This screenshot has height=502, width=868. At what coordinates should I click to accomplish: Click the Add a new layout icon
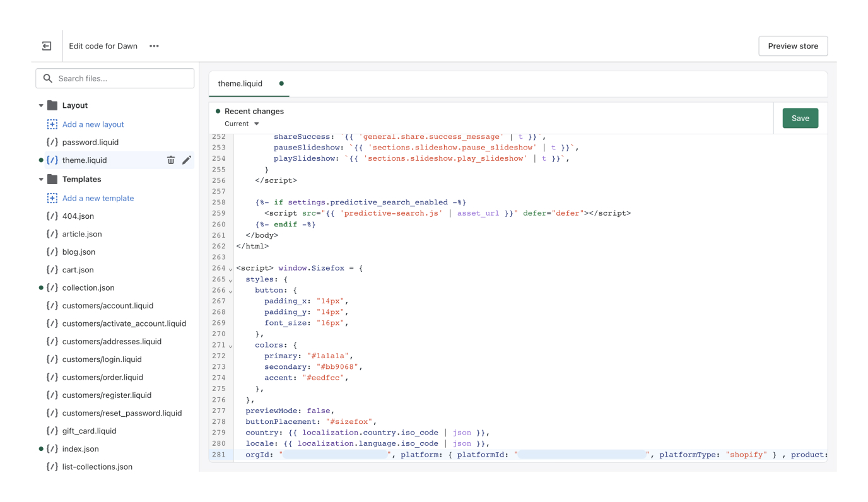click(x=52, y=124)
